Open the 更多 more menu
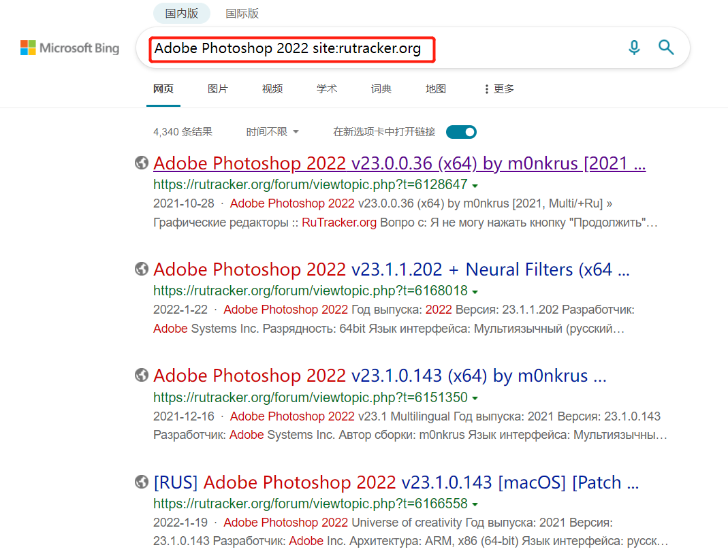 click(499, 88)
